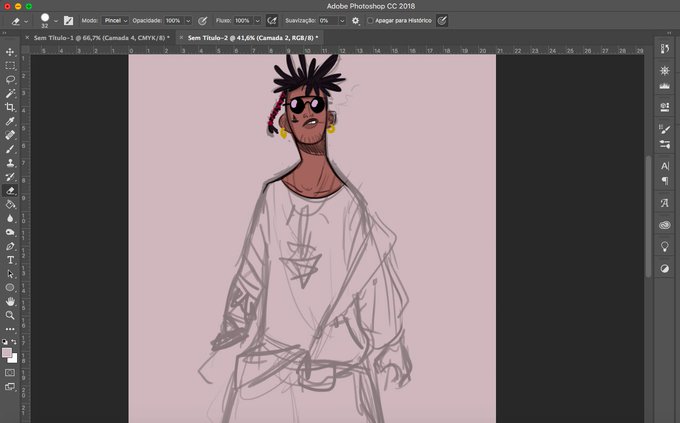The width and height of the screenshot is (680, 423).
Task: Open the Brush Settings panel icon
Action: (664, 128)
